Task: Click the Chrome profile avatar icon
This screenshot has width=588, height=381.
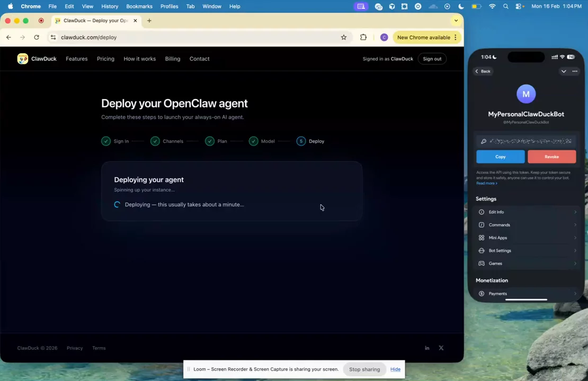Action: pyautogui.click(x=384, y=38)
